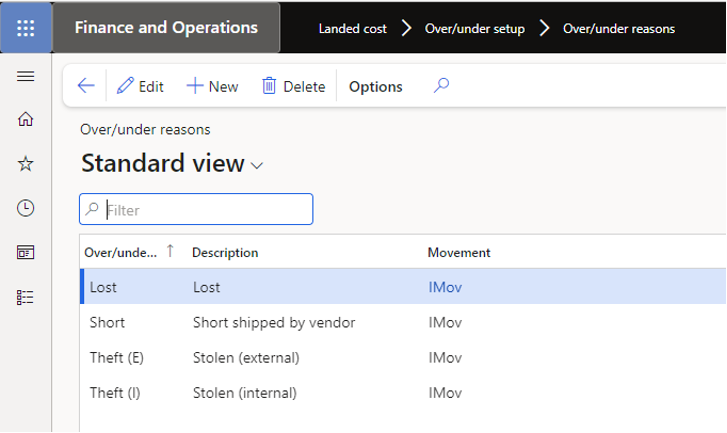This screenshot has height=433, width=727.
Task: Sort by the Over/under column header
Action: pyautogui.click(x=120, y=253)
